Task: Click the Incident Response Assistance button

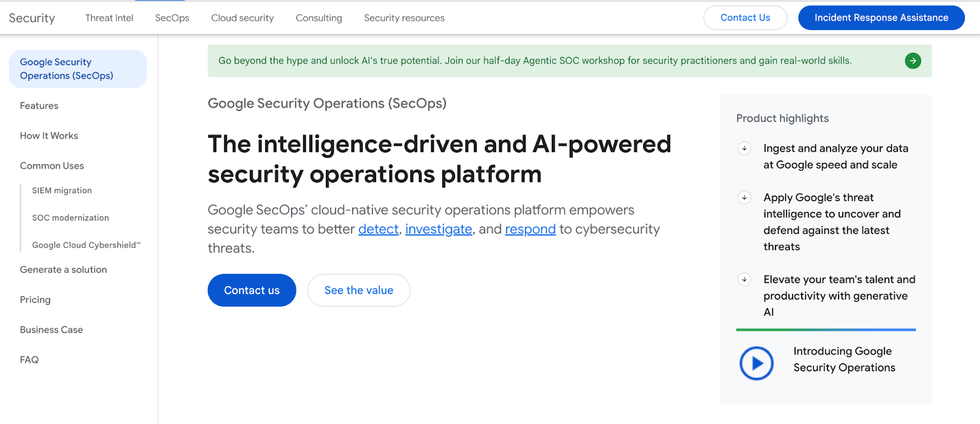Action: pyautogui.click(x=881, y=18)
